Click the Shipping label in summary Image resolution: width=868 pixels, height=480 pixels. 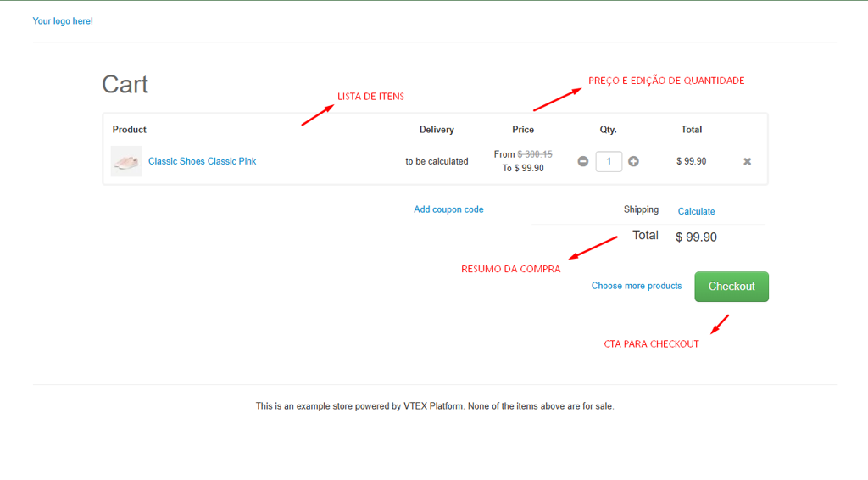(x=641, y=209)
